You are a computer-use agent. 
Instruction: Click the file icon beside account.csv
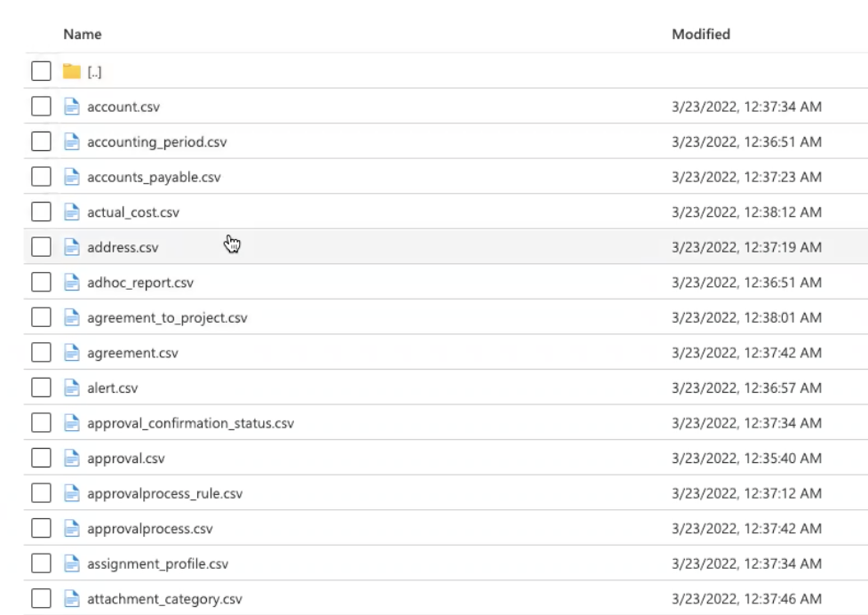click(72, 107)
